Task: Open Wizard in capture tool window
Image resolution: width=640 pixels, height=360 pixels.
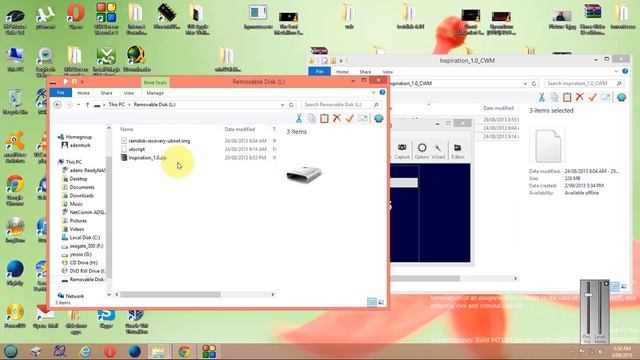Action: pos(438,151)
